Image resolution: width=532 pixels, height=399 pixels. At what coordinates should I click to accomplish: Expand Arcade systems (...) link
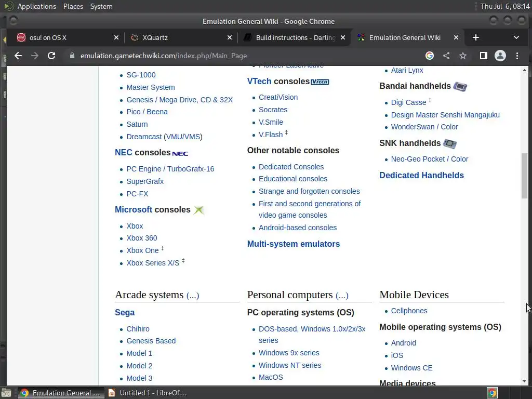click(193, 295)
